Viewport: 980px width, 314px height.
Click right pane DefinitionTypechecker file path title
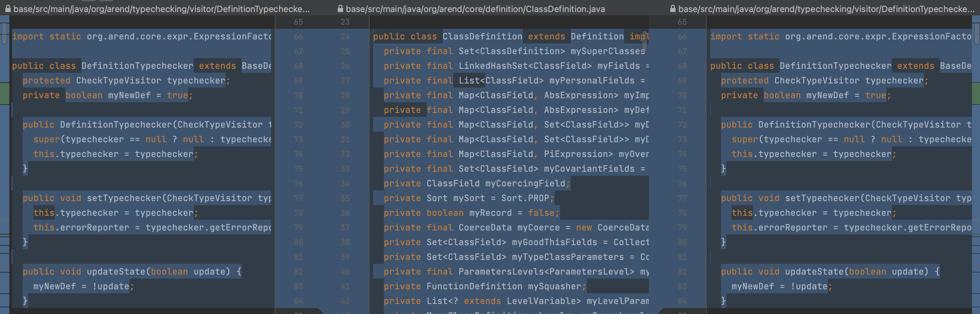click(x=826, y=9)
